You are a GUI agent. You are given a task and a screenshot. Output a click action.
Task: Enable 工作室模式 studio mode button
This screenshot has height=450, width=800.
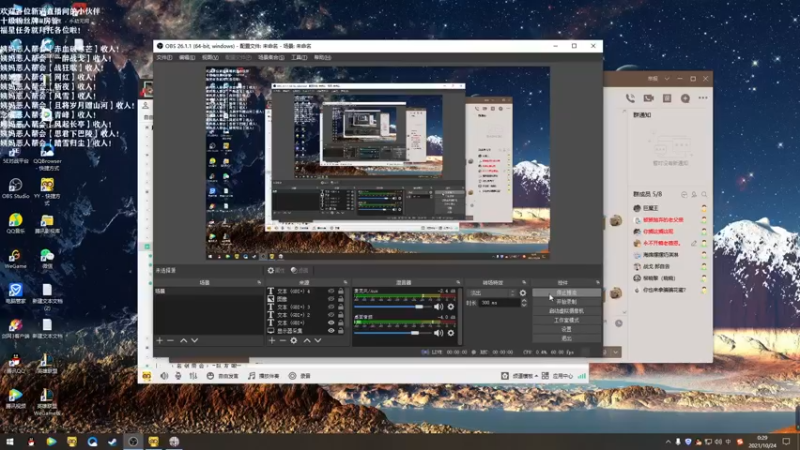(x=566, y=320)
